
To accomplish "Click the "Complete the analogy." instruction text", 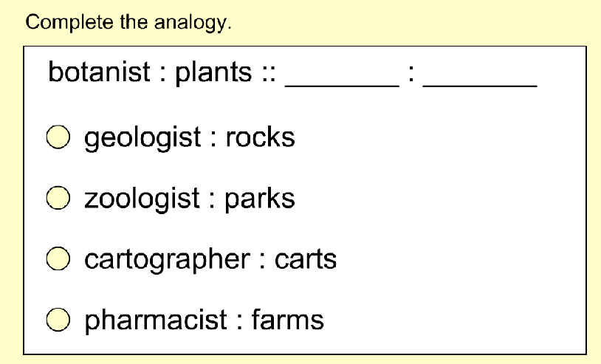I will coord(128,22).
